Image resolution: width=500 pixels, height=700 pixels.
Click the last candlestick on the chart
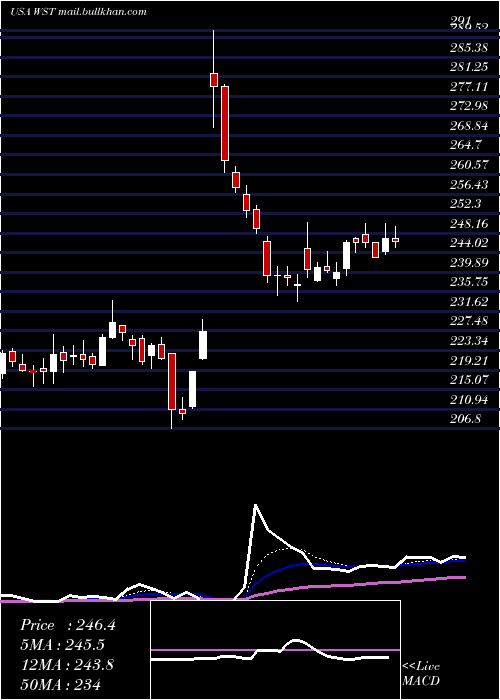[396, 240]
